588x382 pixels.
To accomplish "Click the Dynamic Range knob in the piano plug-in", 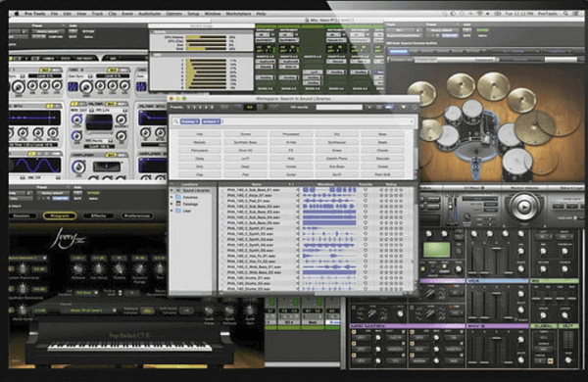I will (x=139, y=269).
